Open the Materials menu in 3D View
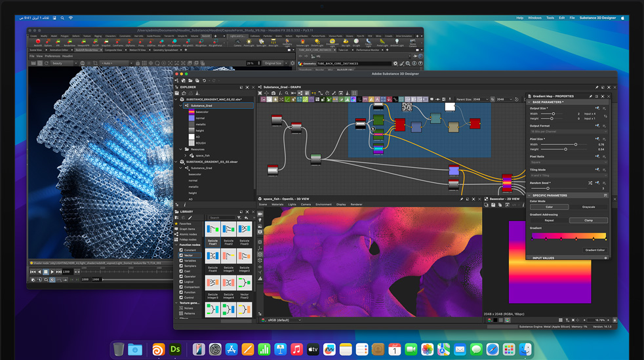Image resolution: width=644 pixels, height=360 pixels. tap(277, 205)
